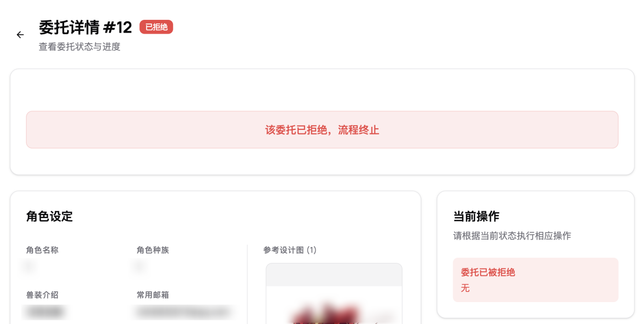Click the 角色名称 field label
644x324 pixels.
point(42,250)
